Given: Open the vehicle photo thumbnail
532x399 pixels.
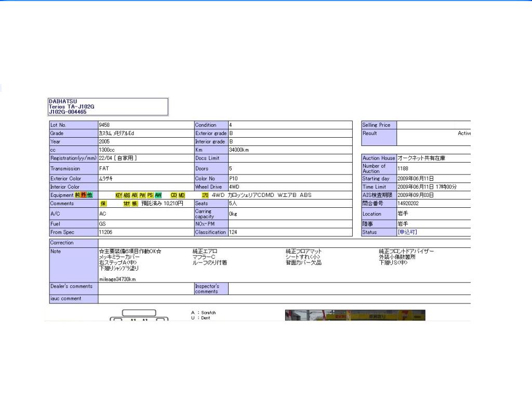Looking at the screenshot, I should 355,315.
